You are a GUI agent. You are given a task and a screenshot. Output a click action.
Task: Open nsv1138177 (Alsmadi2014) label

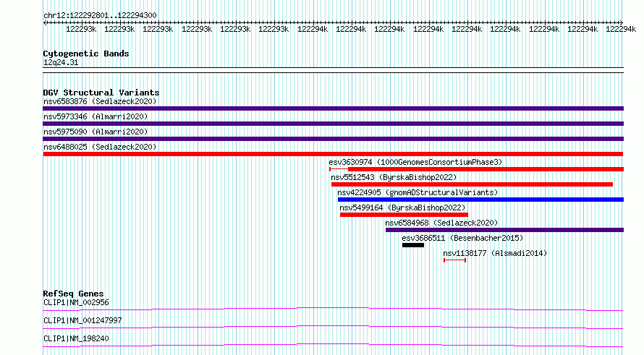tap(495, 253)
